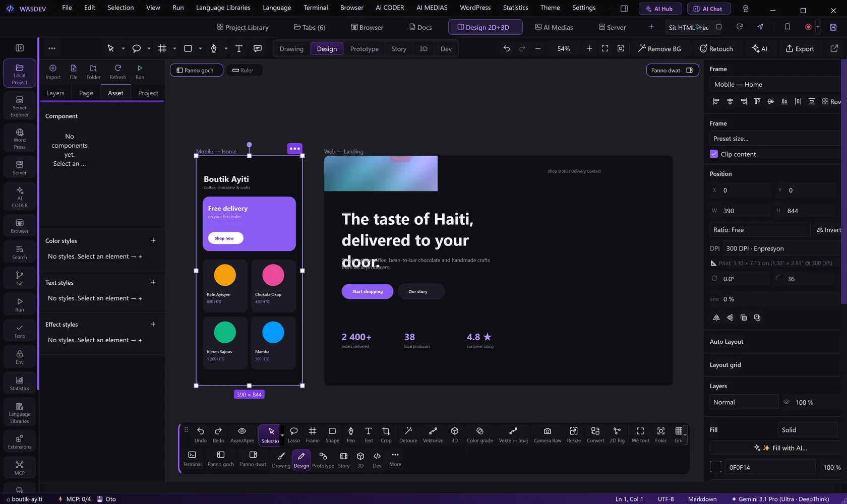This screenshot has width=847, height=504.
Task: Open the Language Libraries menu
Action: tap(223, 8)
